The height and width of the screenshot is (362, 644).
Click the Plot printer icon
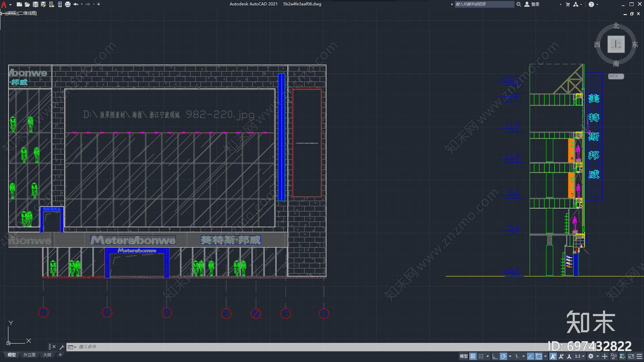point(68,4)
